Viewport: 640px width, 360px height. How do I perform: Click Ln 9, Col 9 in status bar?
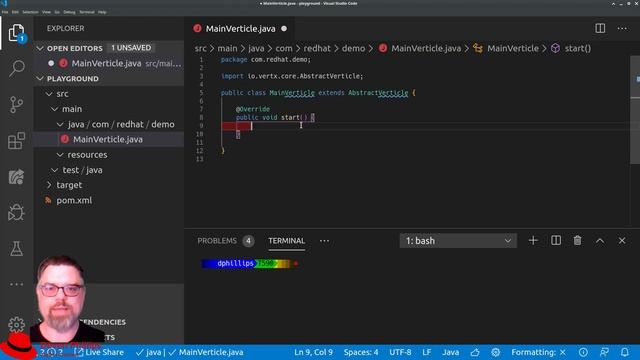pos(313,352)
